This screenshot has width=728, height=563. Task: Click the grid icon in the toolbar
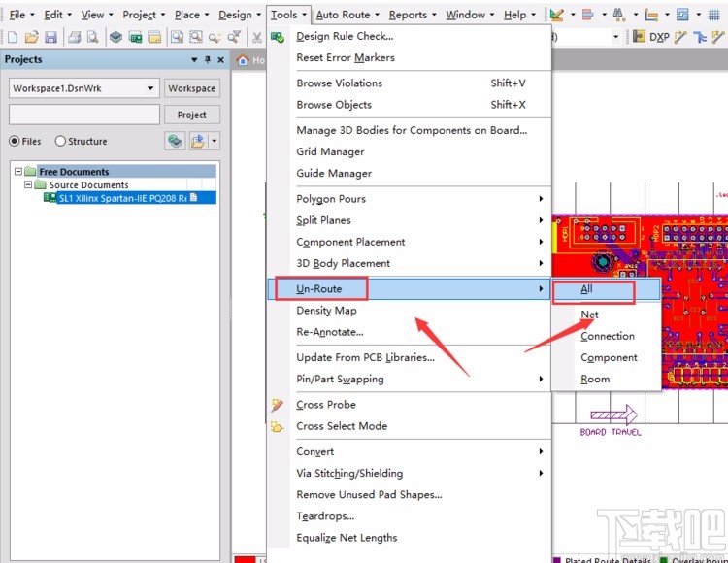[x=714, y=15]
